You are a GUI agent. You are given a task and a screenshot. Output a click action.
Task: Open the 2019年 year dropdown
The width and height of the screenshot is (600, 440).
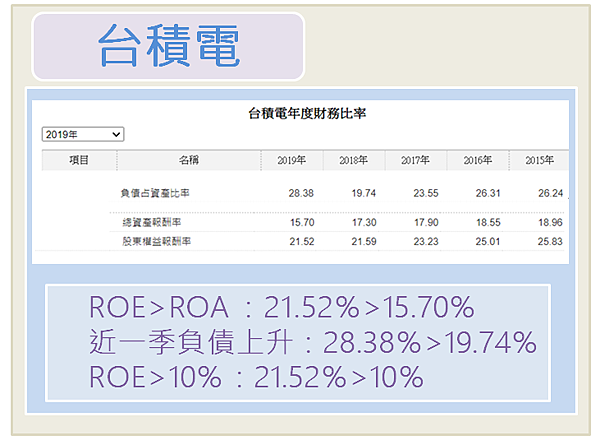83,134
